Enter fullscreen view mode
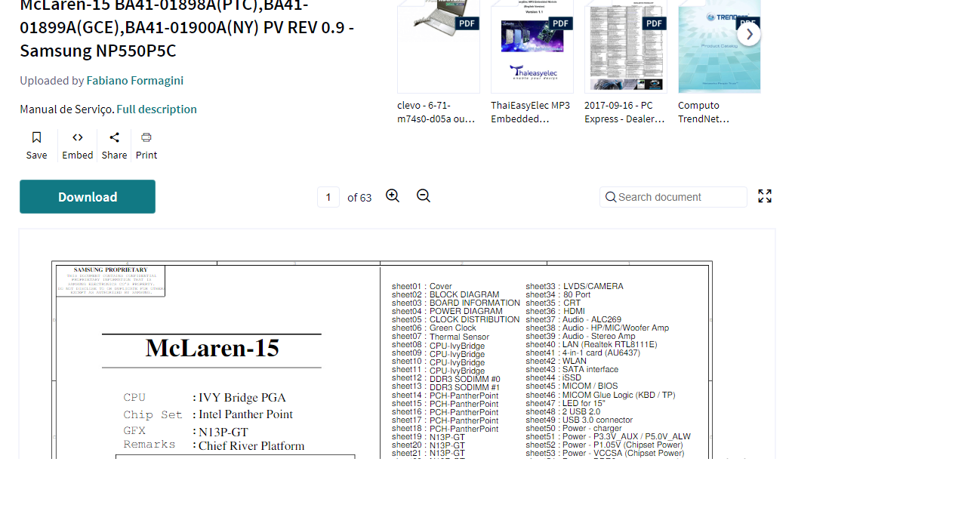 [x=765, y=196]
